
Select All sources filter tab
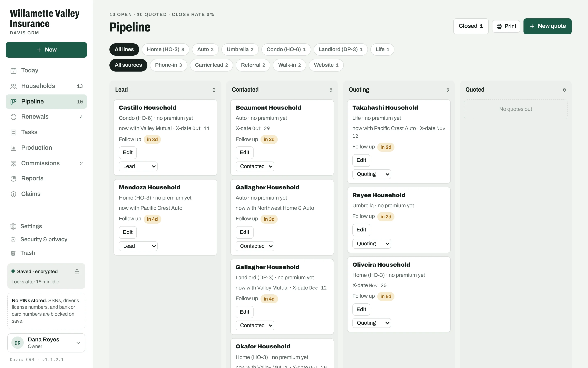(128, 65)
